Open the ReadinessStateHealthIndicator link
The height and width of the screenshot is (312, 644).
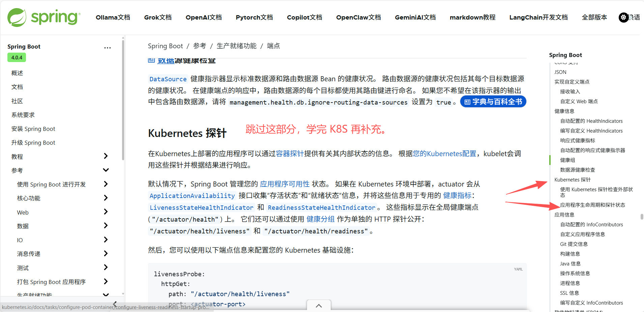(322, 207)
